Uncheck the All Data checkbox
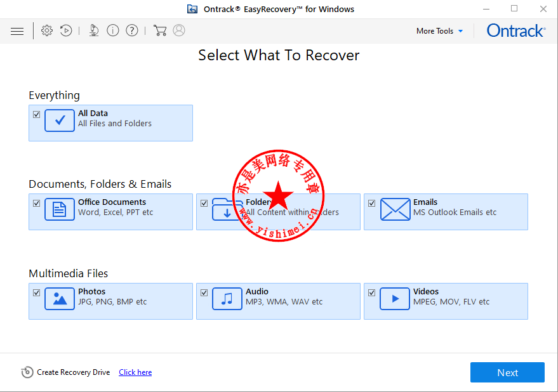Screen dimensions: 558x392 tap(37, 115)
